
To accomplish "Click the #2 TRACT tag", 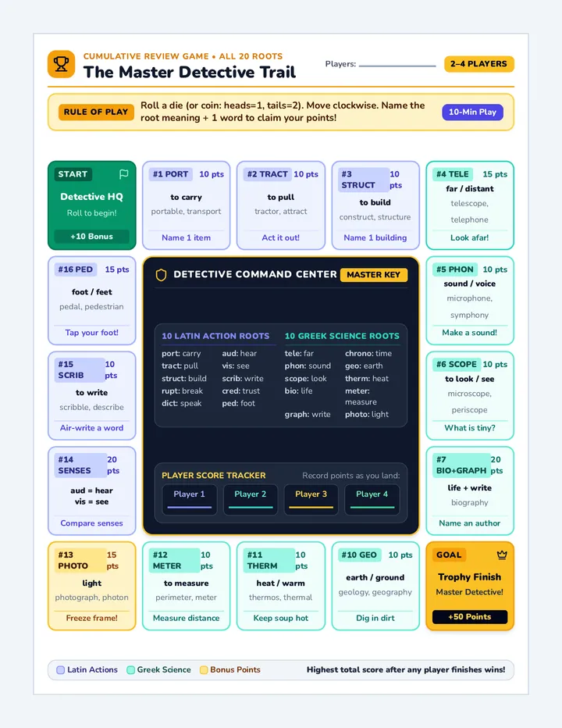I will (x=268, y=174).
